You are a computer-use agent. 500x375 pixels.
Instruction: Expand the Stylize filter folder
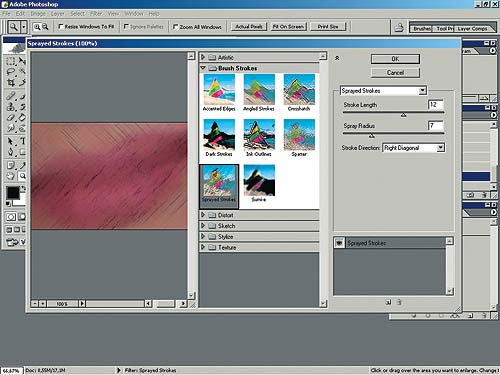pyautogui.click(x=203, y=236)
